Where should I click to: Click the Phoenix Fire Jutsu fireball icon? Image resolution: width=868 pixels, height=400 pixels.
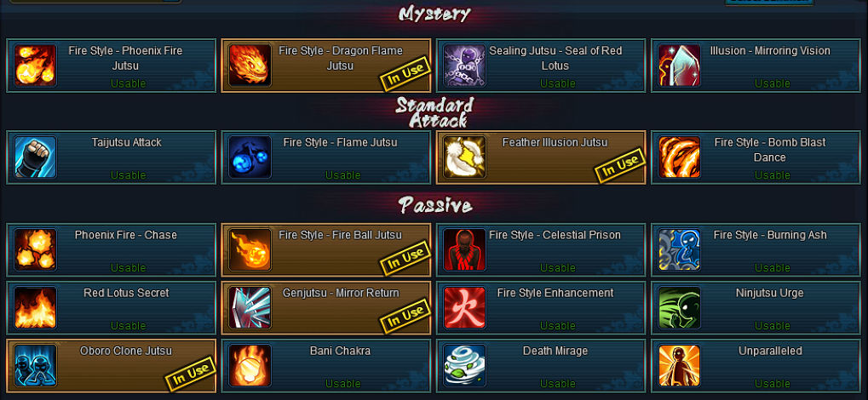[x=35, y=66]
